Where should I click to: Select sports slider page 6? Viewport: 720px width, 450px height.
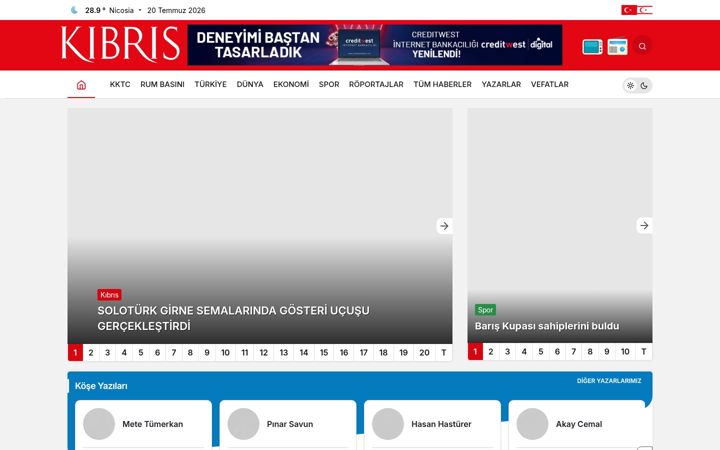pos(557,352)
